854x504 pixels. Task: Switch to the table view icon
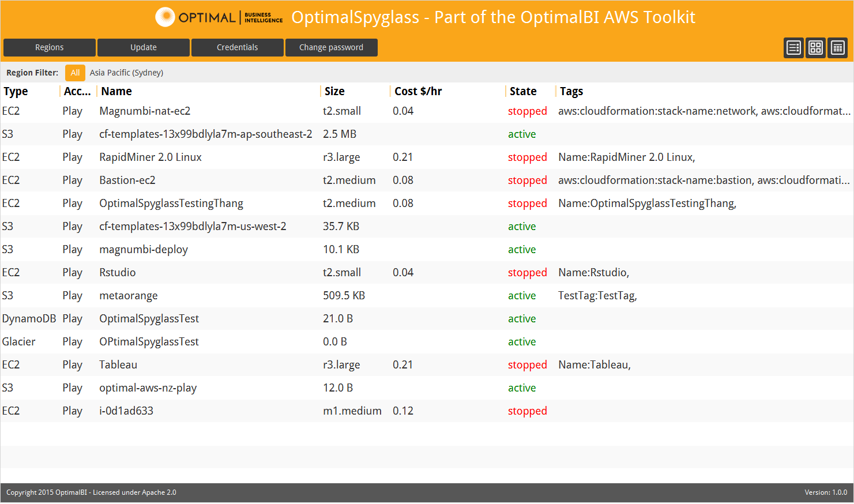[837, 48]
